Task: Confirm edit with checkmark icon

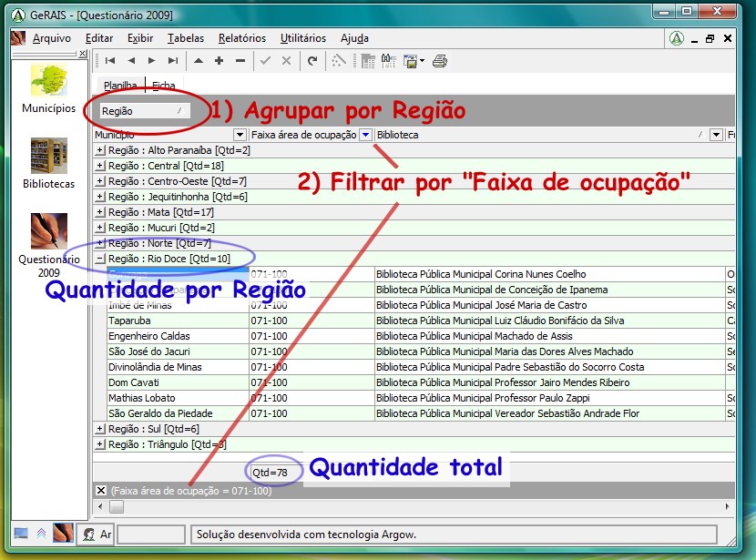Action: click(265, 61)
